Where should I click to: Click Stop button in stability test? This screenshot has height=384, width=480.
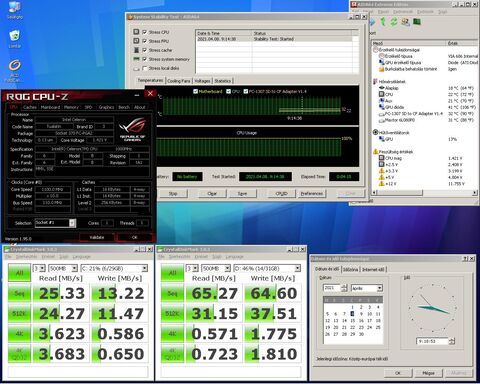point(173,194)
